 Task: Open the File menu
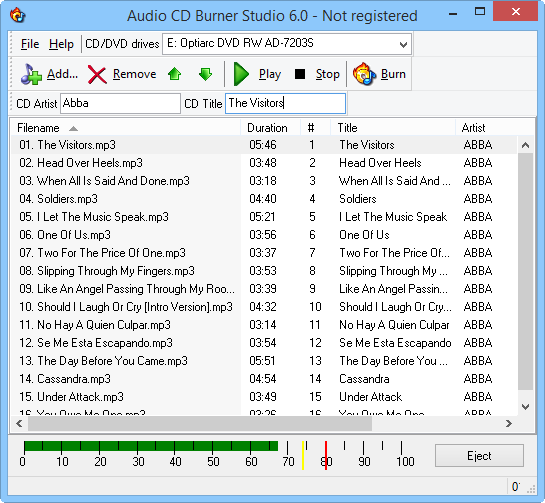pyautogui.click(x=30, y=44)
